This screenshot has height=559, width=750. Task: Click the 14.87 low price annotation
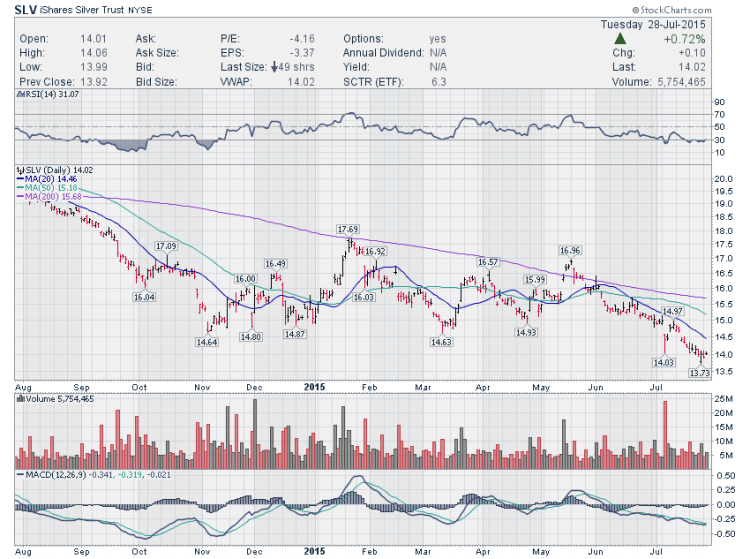point(295,335)
